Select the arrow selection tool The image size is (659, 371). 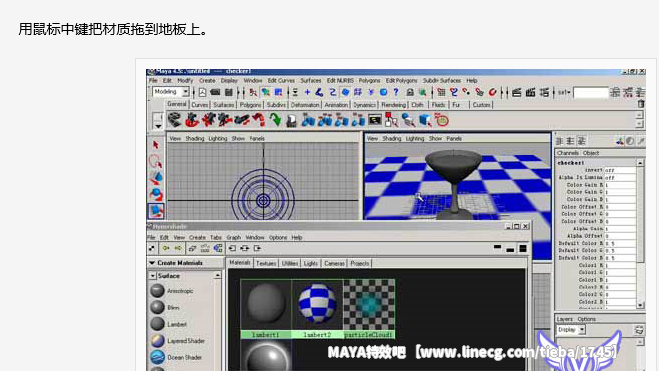[x=156, y=145]
